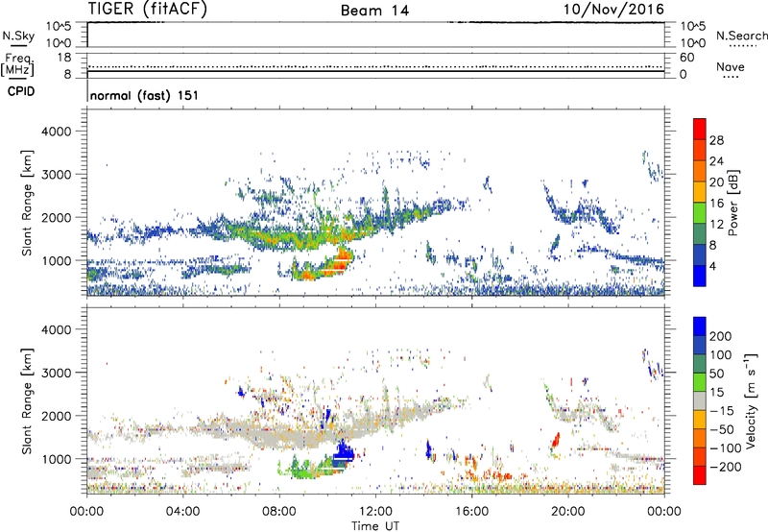
Task: Click the date '10/Nov/2016'
Action: [613, 9]
